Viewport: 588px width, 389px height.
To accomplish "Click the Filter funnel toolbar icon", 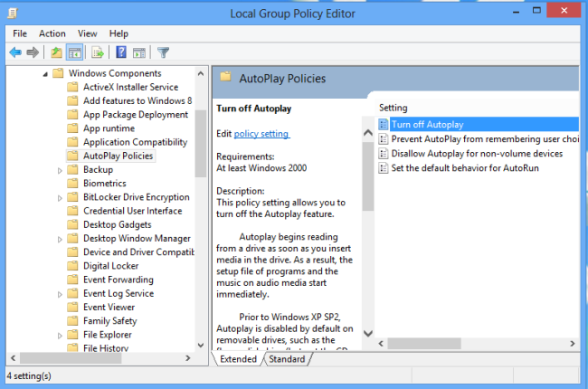I will (163, 52).
